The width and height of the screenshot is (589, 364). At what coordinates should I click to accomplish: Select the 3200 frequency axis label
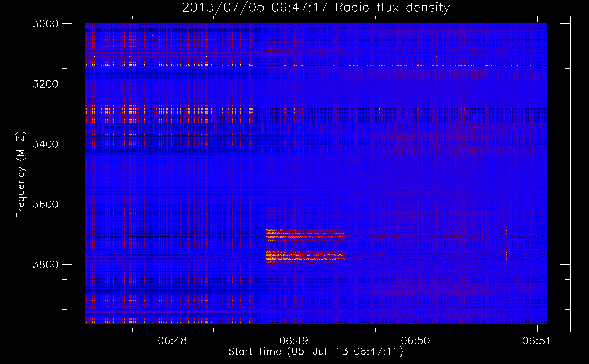[46, 84]
